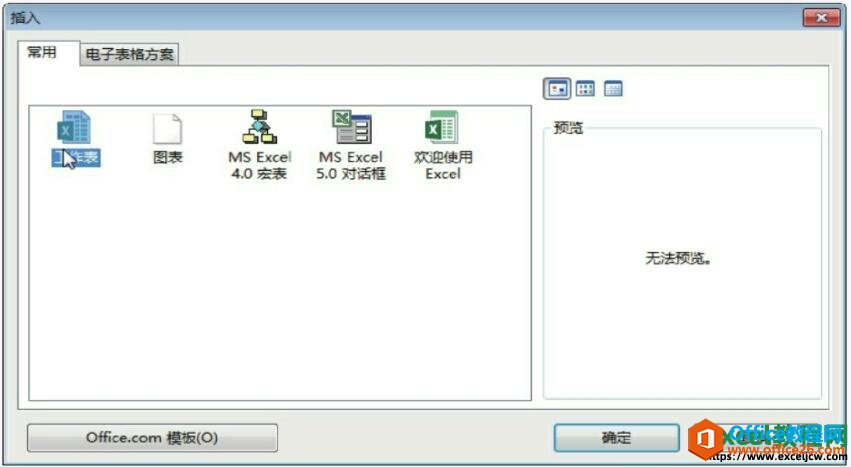Click the 无法预览 preview text
851x467 pixels.
[678, 258]
